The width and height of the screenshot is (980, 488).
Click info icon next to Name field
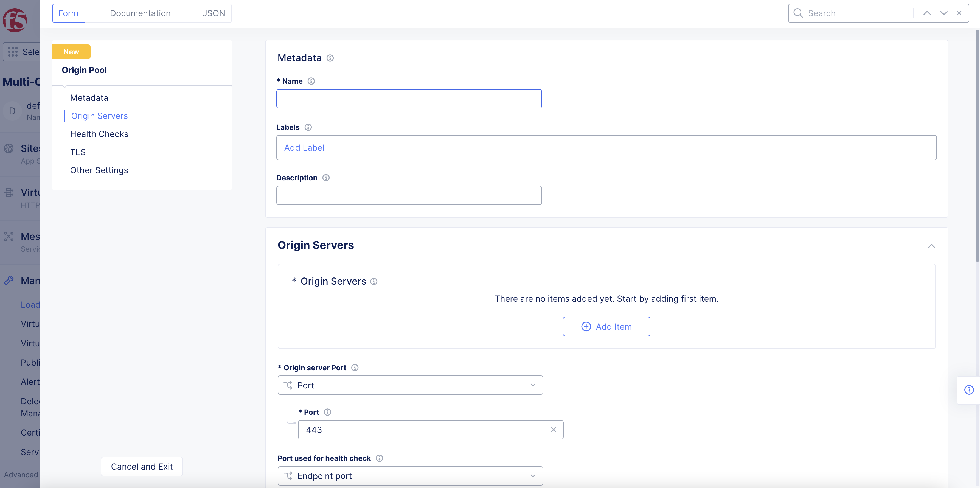[x=311, y=81]
